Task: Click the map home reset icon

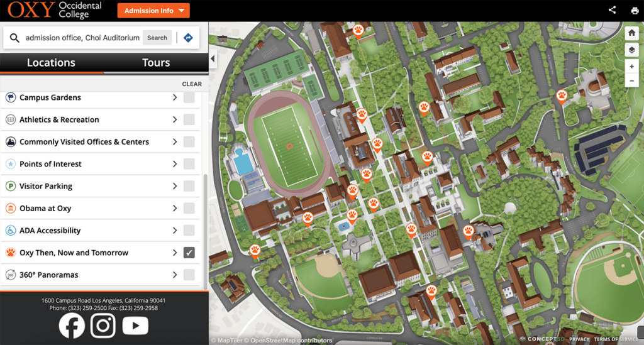Action: (632, 33)
